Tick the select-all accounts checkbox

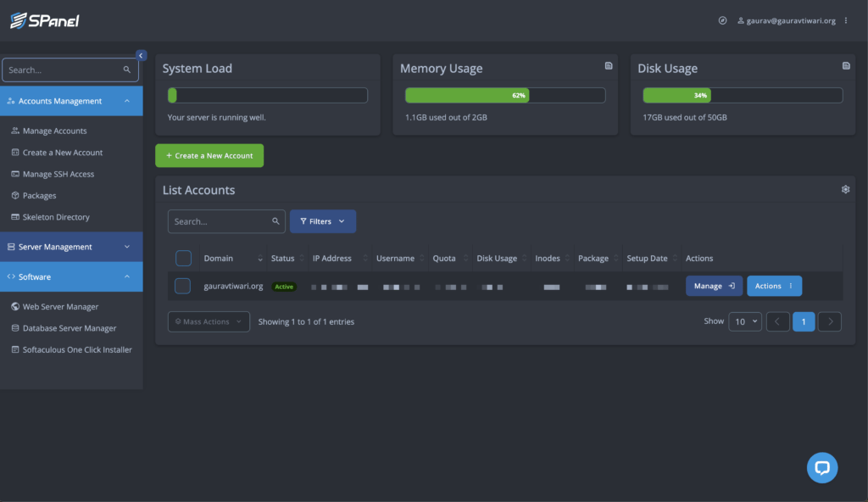pos(183,259)
